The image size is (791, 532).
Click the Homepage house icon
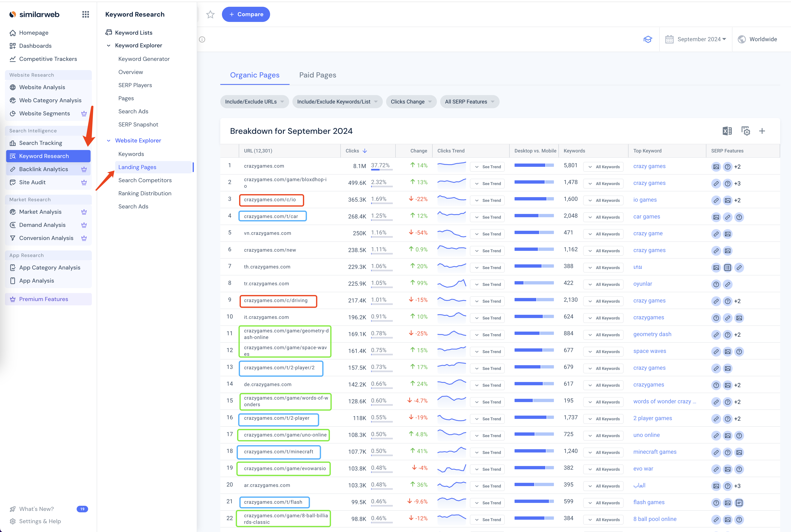[x=13, y=33]
